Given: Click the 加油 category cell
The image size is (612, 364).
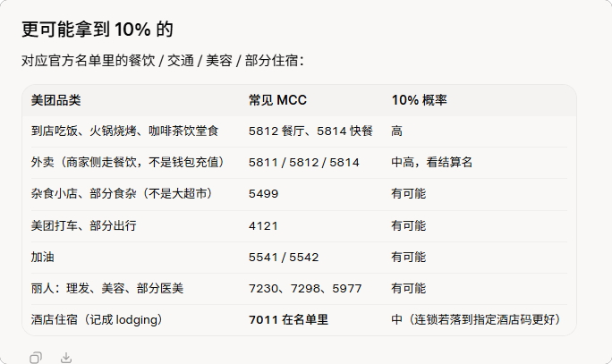Looking at the screenshot, I should pyautogui.click(x=43, y=257).
